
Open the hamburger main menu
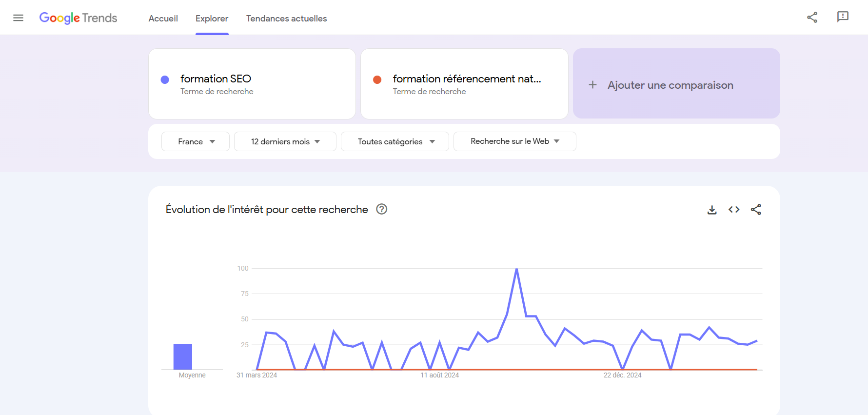[x=18, y=18]
